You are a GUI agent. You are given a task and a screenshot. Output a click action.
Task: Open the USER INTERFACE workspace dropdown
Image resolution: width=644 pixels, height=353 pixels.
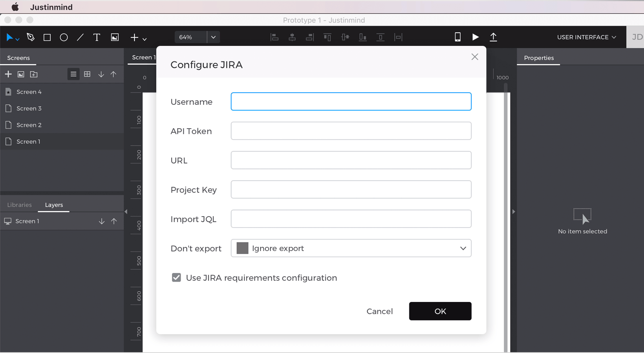[587, 37]
